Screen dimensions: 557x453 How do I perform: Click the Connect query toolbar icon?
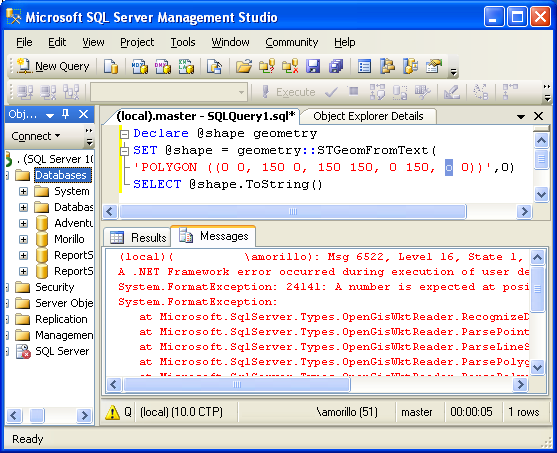coord(26,92)
